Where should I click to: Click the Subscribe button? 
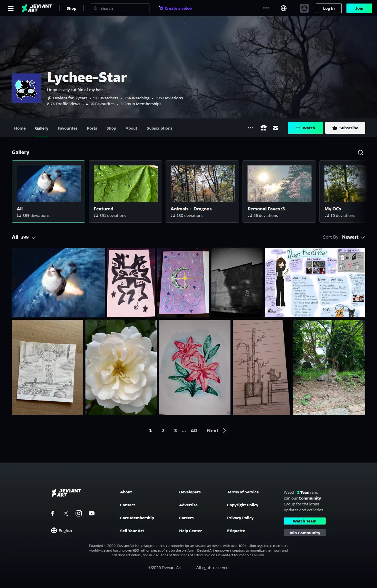(x=345, y=128)
